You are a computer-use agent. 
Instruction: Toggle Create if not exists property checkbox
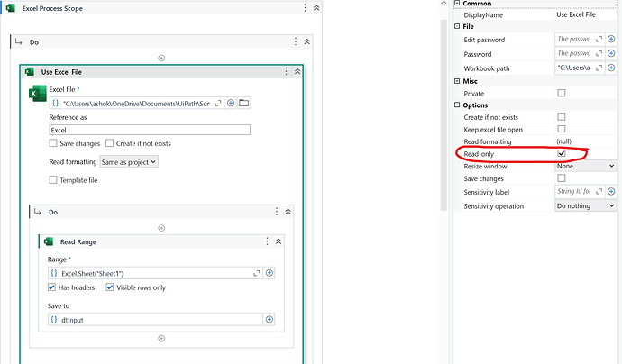point(562,117)
